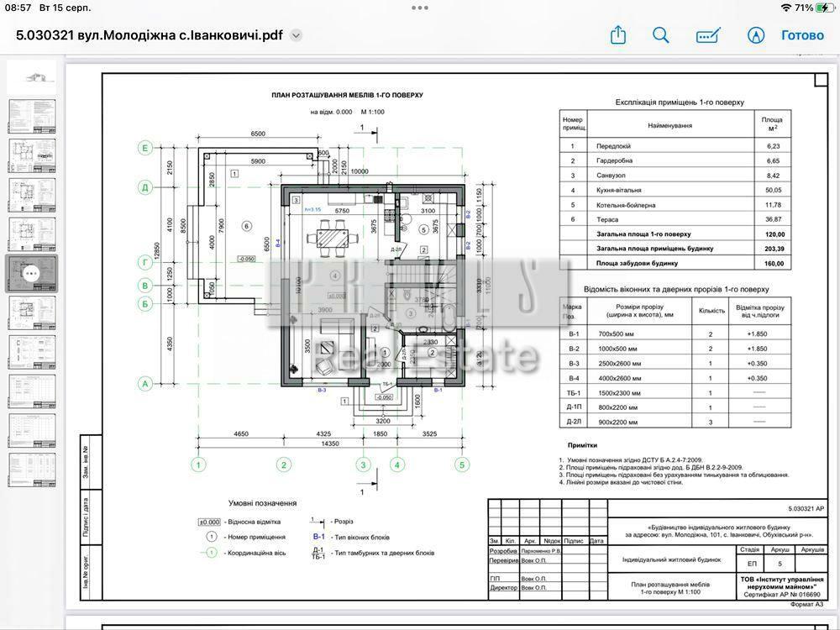Viewport: 840px width, 630px height.
Task: Tap the three-dot multitasking control at top
Action: coord(420,8)
